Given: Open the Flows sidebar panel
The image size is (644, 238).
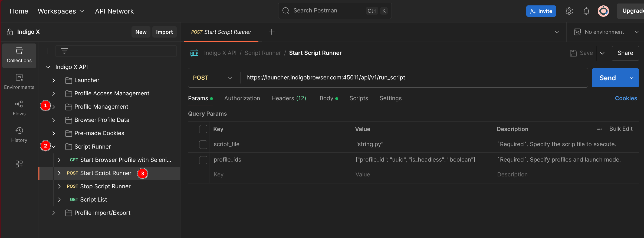Looking at the screenshot, I should 19,108.
